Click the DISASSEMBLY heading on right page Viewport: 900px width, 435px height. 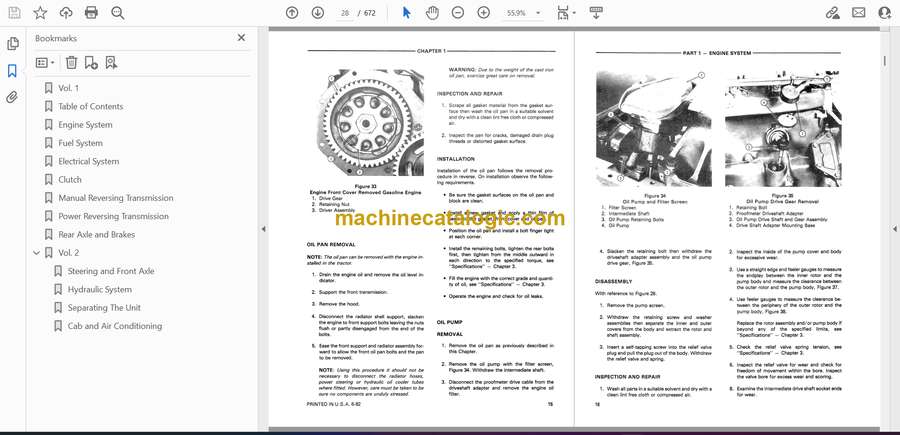(x=614, y=281)
